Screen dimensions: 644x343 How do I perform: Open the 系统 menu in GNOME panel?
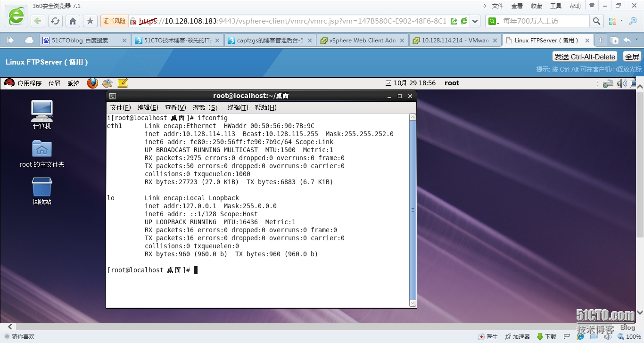(x=74, y=83)
